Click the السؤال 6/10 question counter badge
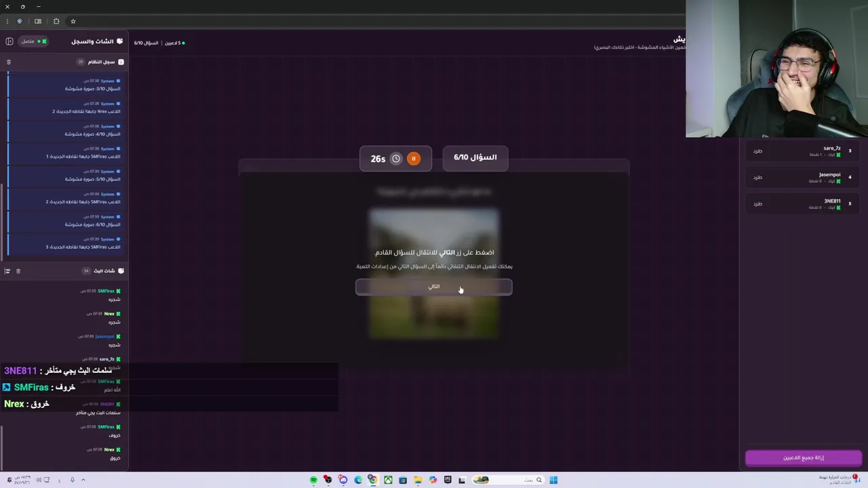Viewport: 868px width, 488px height. pyautogui.click(x=475, y=157)
